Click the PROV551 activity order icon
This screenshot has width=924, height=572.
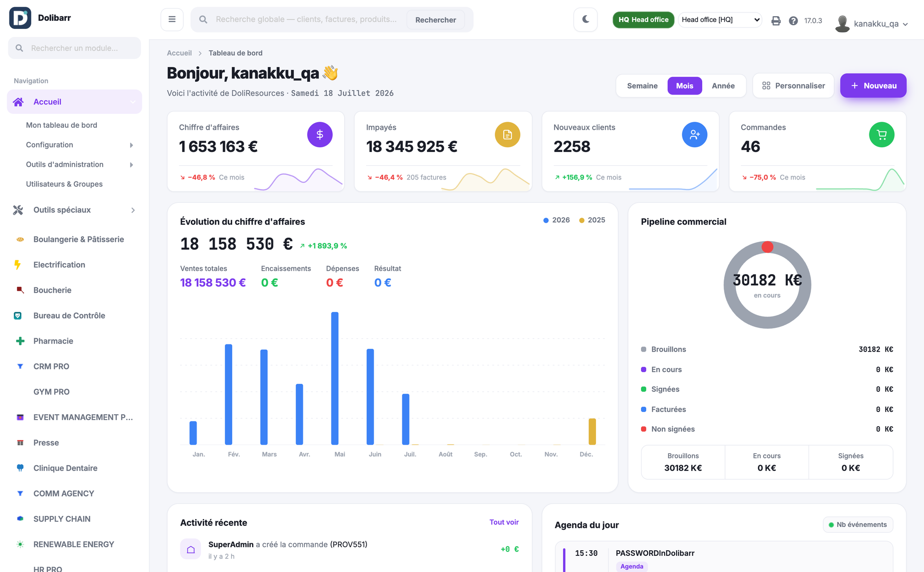(x=190, y=549)
